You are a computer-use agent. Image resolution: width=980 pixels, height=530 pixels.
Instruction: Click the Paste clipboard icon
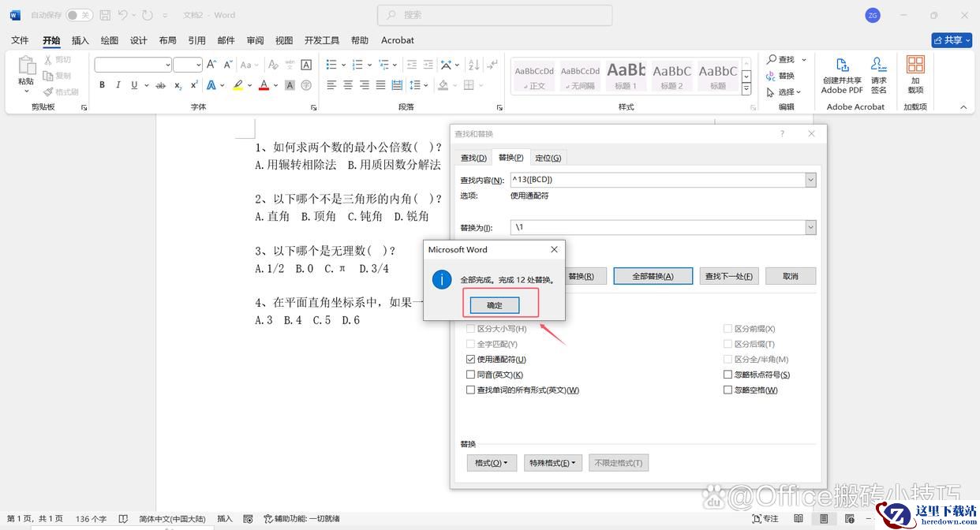coord(26,71)
